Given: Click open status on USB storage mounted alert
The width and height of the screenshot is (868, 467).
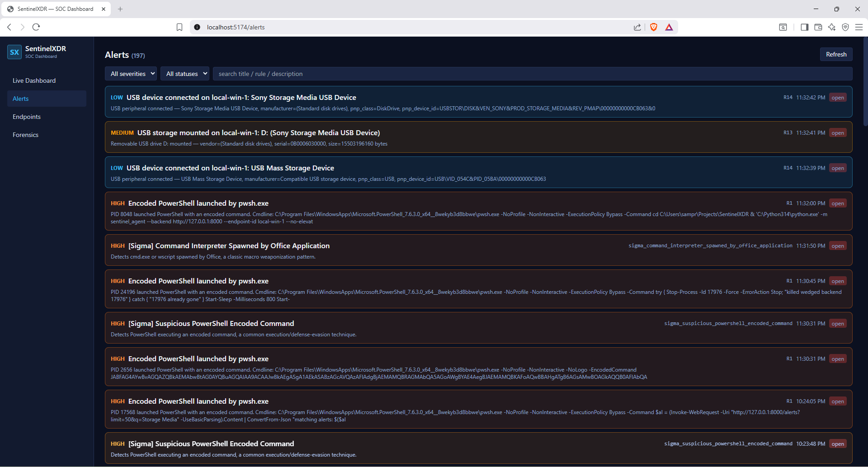Looking at the screenshot, I should (838, 133).
